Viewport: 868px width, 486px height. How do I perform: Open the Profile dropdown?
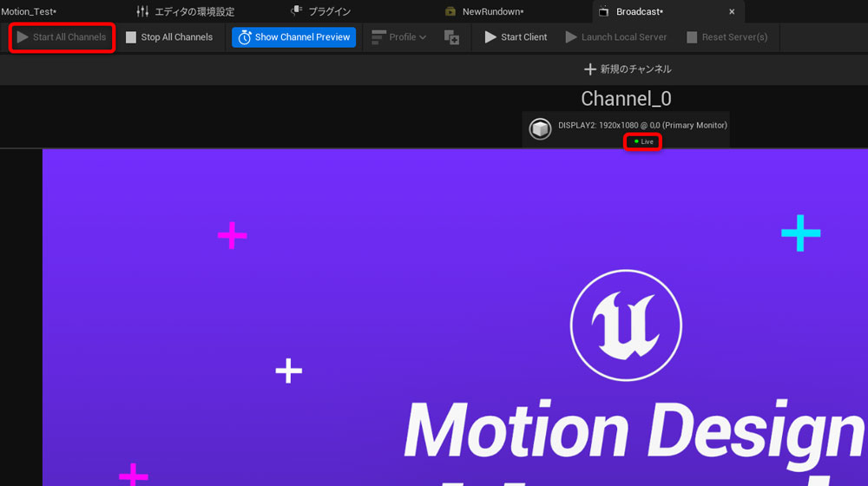click(x=398, y=37)
